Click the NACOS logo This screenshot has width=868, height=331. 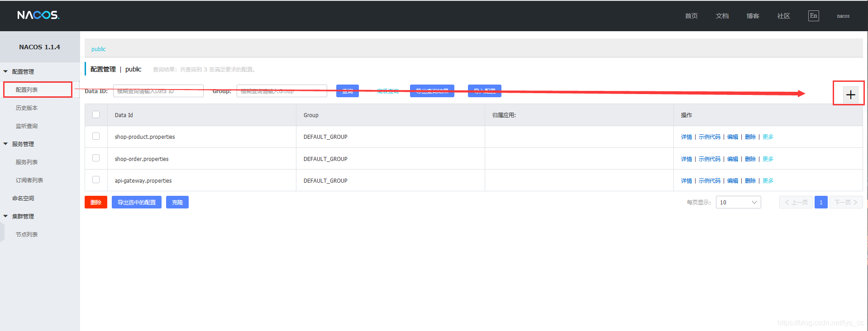coord(38,15)
